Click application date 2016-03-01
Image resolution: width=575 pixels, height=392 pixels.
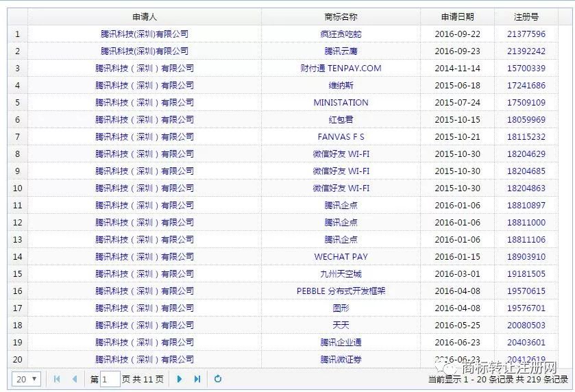pos(457,274)
